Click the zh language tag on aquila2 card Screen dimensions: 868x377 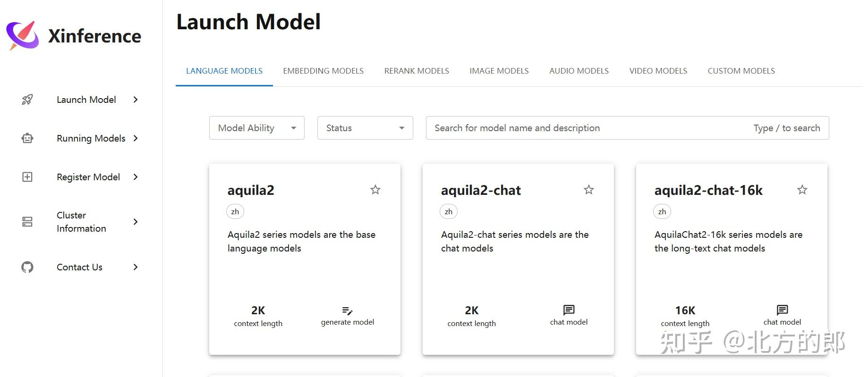235,211
